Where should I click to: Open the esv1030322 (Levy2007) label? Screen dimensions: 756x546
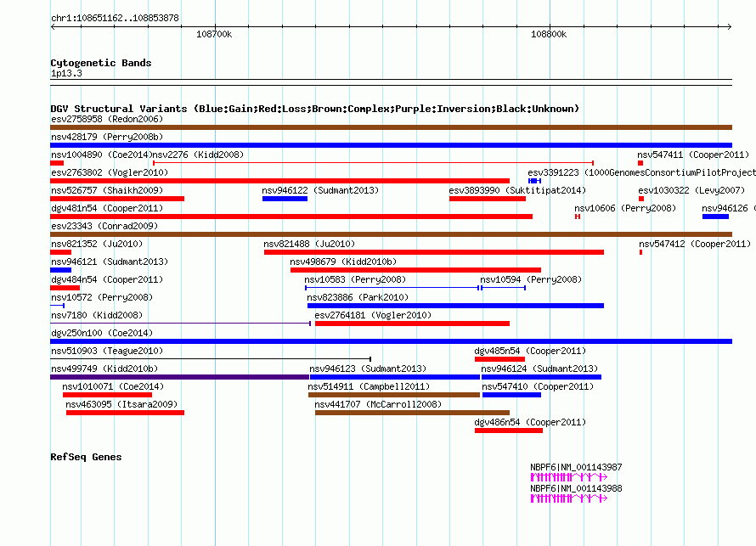(x=691, y=190)
